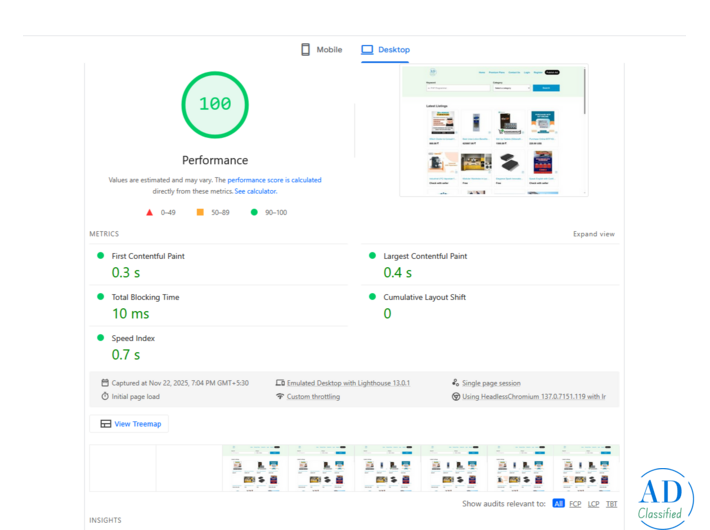The width and height of the screenshot is (710, 530).
Task: Click the Total Blocking Time label
Action: [x=145, y=297]
